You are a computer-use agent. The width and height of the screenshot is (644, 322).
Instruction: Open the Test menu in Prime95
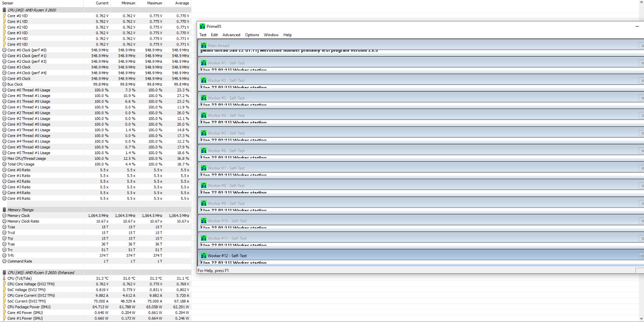pos(203,35)
